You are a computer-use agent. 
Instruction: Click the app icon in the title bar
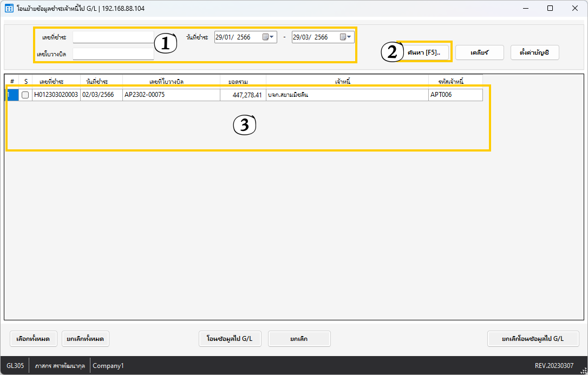click(9, 9)
